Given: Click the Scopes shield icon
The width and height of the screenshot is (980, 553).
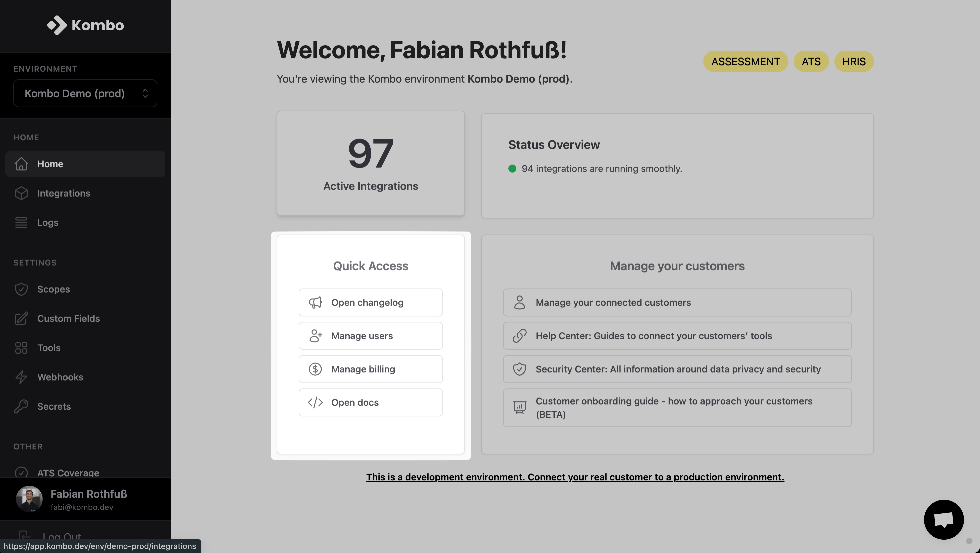Looking at the screenshot, I should coord(21,289).
